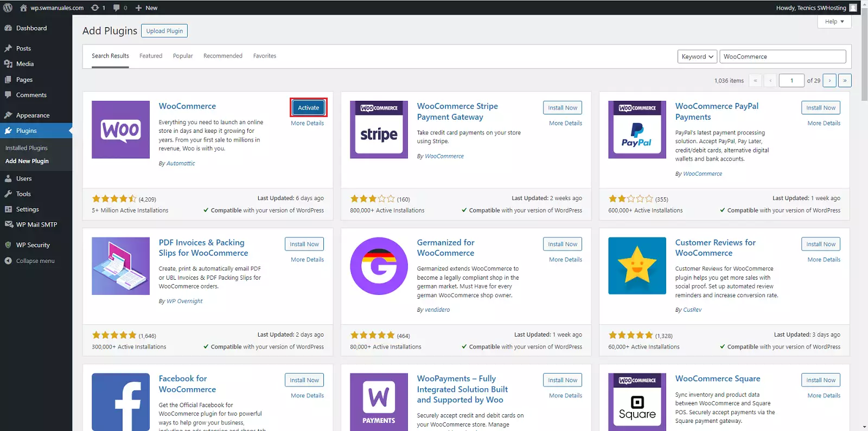Open WP Mail SMTP envelope icon
Image resolution: width=868 pixels, height=431 pixels.
coord(8,224)
